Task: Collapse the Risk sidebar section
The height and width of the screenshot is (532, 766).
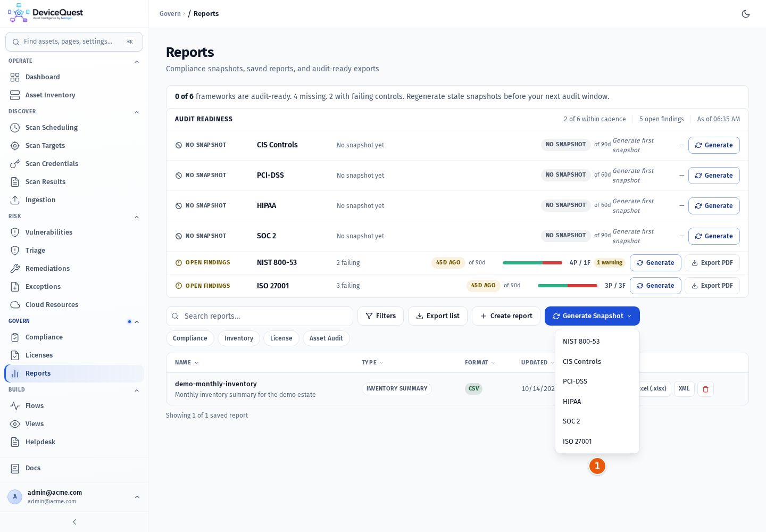Action: point(137,217)
